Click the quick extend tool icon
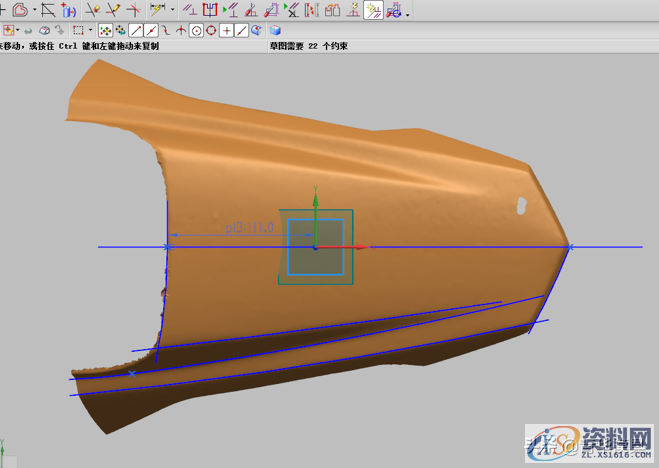 111,11
